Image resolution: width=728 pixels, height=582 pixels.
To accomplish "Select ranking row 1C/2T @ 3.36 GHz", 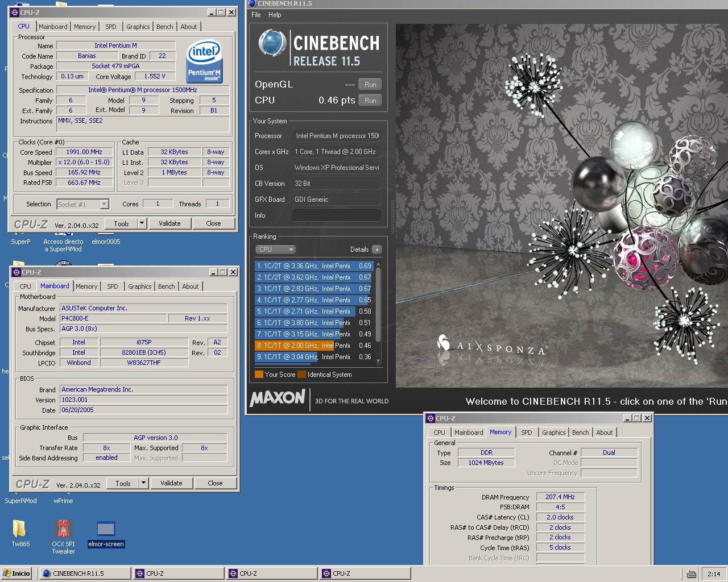I will [314, 266].
